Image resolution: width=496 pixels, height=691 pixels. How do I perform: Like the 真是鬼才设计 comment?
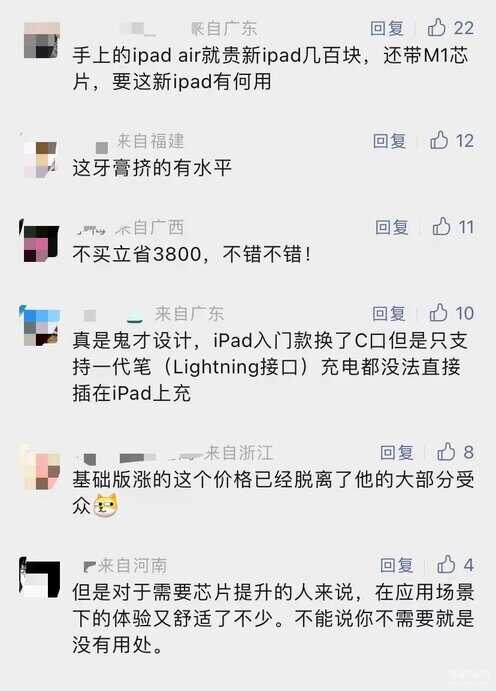(x=452, y=313)
